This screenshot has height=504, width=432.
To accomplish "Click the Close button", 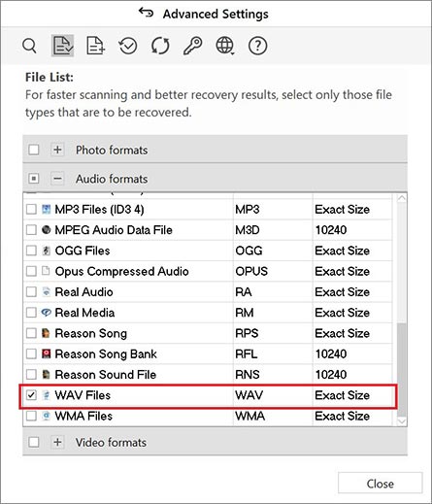I will pos(381,484).
